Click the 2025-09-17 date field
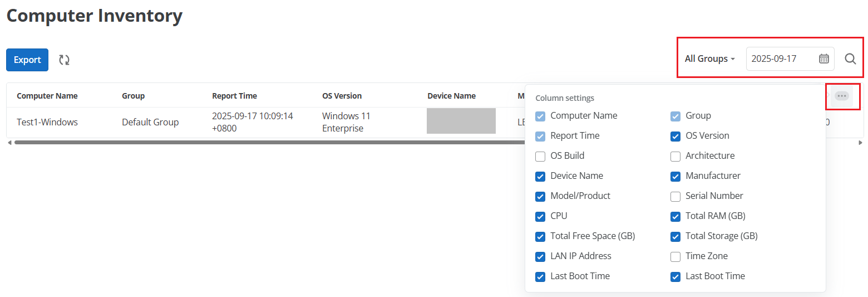This screenshot has height=297, width=868. [790, 59]
